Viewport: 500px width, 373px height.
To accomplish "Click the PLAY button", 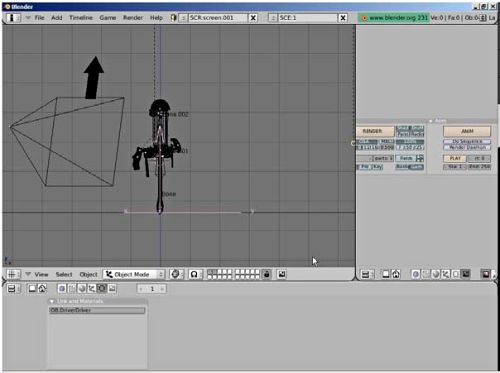I will [455, 158].
